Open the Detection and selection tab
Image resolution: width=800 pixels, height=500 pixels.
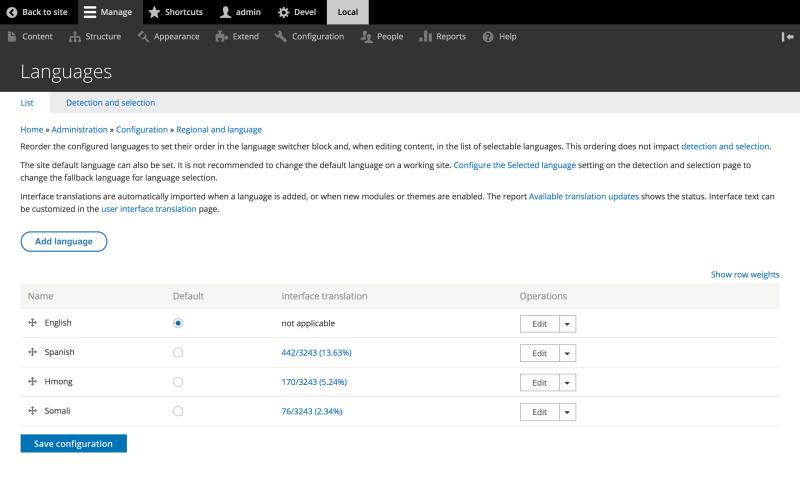point(110,103)
